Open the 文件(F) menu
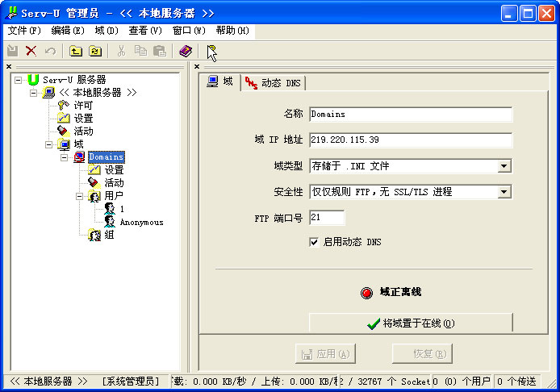The height and width of the screenshot is (392, 560). coord(24,31)
